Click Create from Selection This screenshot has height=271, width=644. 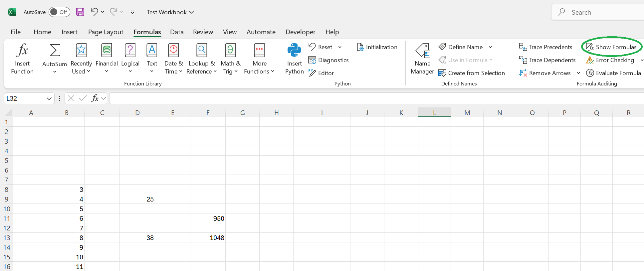point(472,73)
